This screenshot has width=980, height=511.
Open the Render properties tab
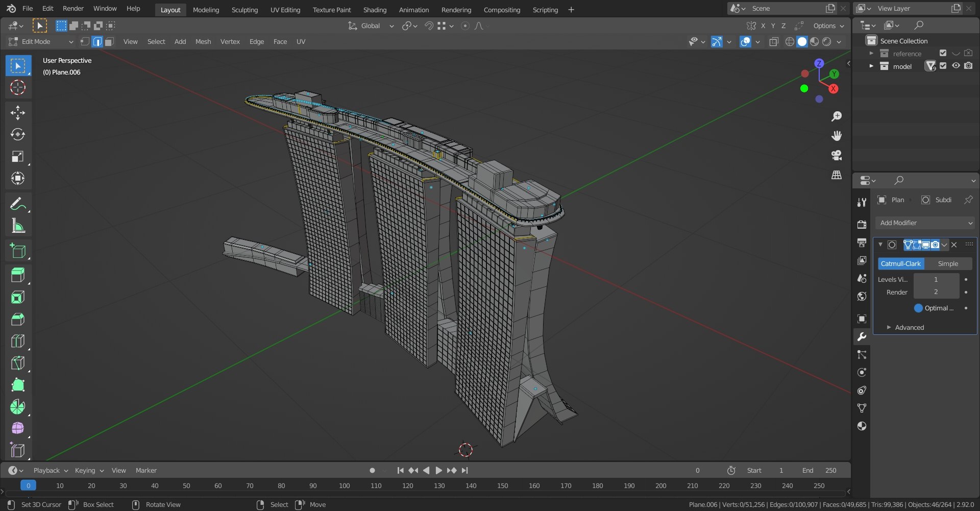pyautogui.click(x=862, y=225)
